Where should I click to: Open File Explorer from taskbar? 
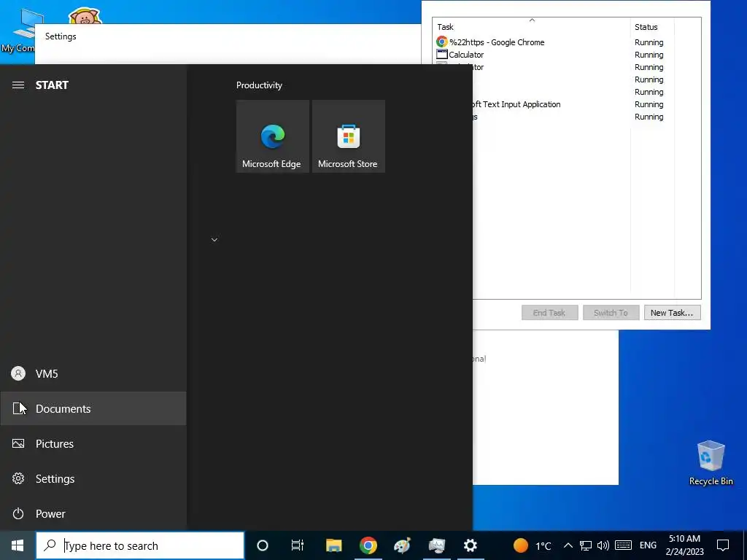coord(334,545)
